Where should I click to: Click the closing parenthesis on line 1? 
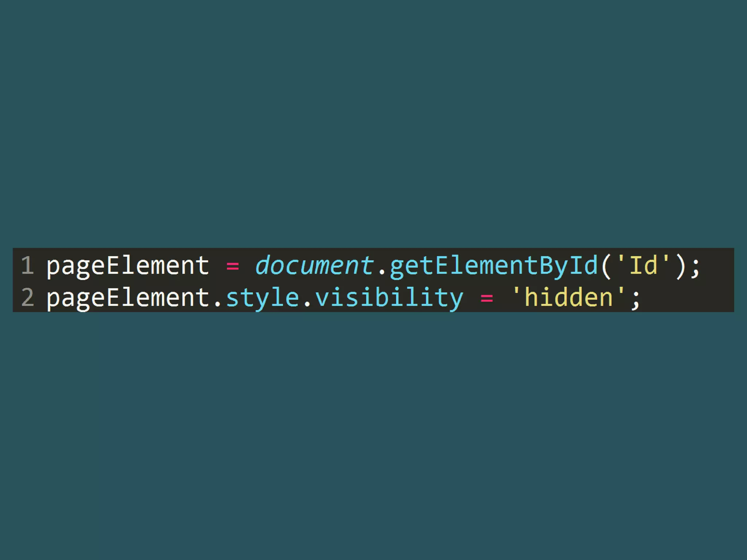[680, 267]
